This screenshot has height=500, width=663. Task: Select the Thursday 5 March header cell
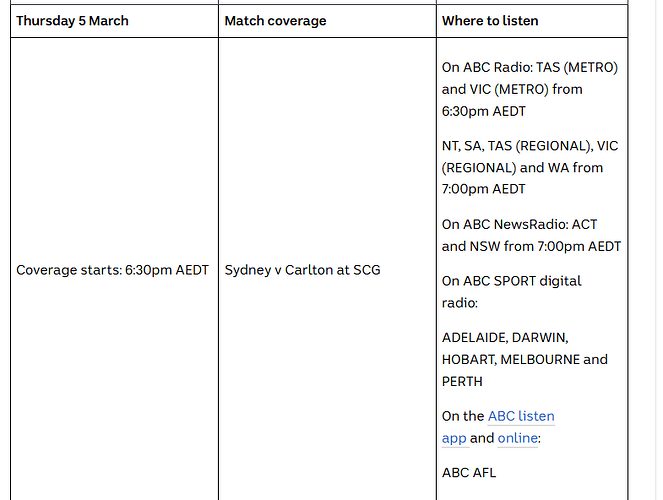[114, 21]
